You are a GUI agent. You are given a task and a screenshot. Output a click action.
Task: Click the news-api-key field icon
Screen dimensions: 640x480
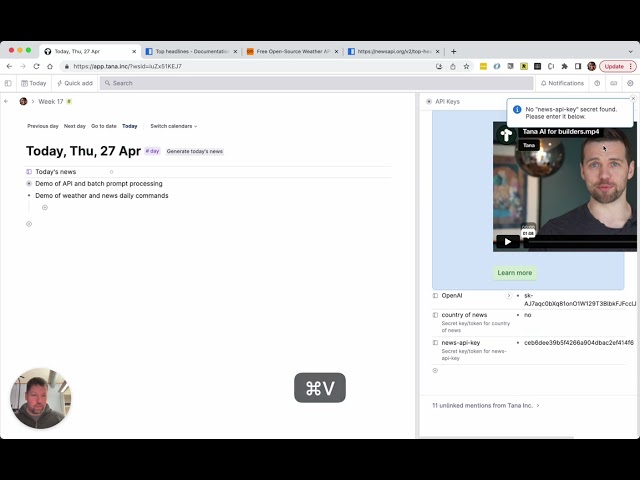[x=436, y=343]
